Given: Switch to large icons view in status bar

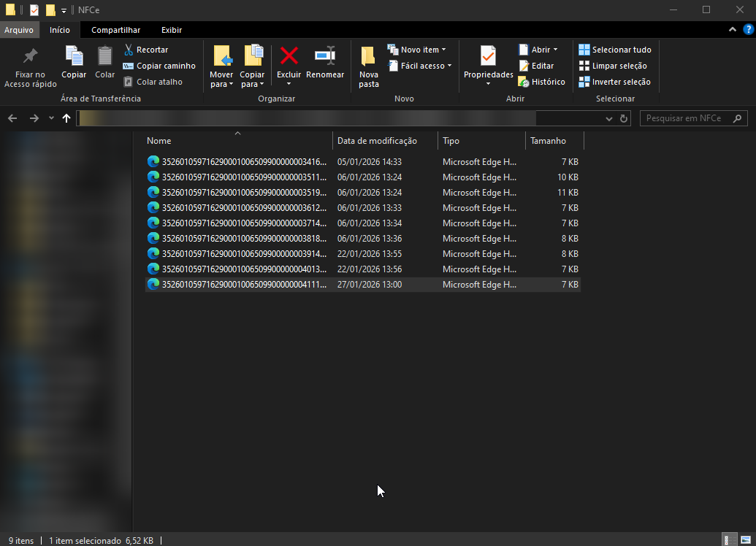Looking at the screenshot, I should pyautogui.click(x=746, y=539).
